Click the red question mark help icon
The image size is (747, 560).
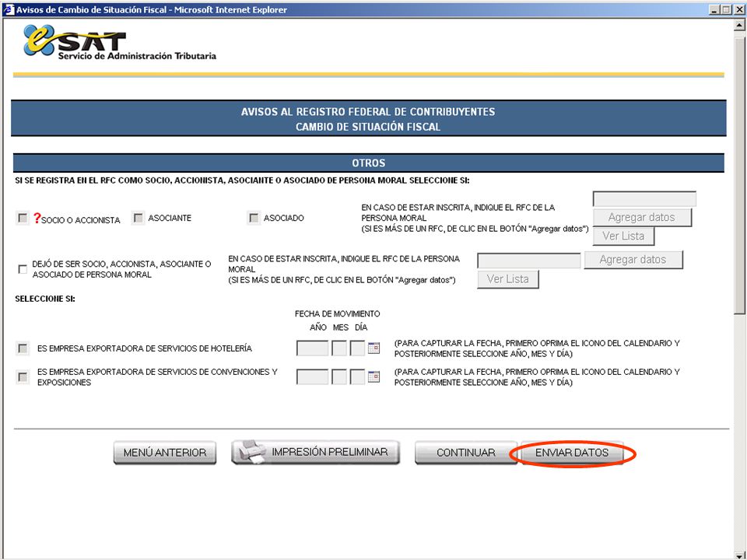coord(37,218)
